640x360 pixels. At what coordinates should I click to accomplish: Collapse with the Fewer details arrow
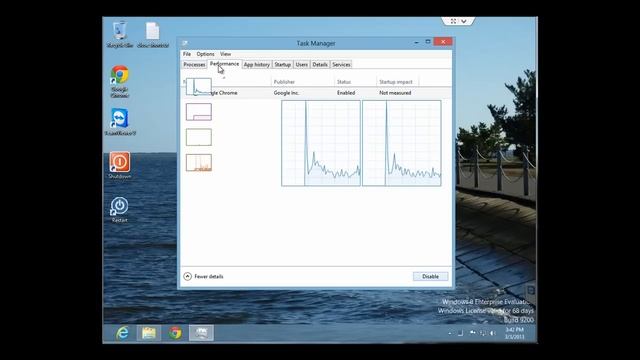[x=187, y=276]
